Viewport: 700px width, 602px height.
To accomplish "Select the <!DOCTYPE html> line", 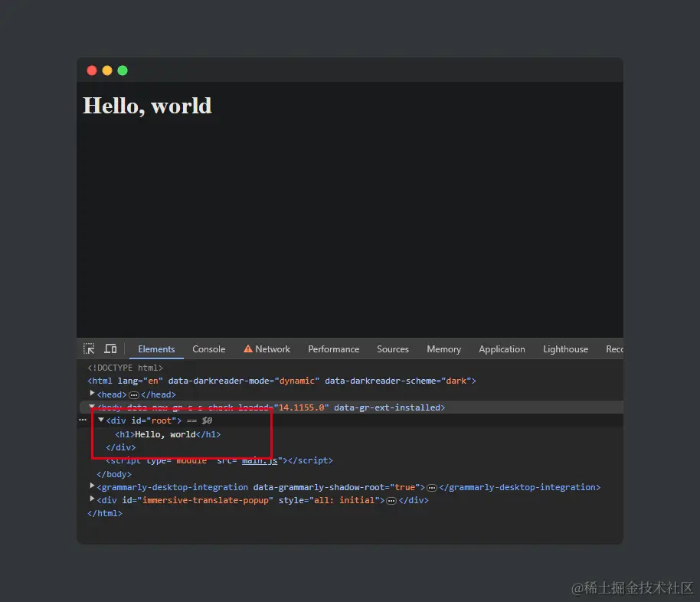I will (126, 368).
